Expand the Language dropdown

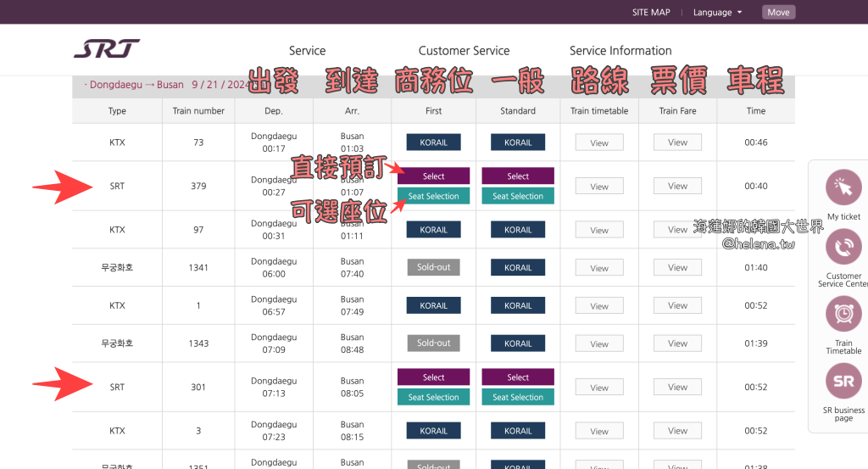(x=717, y=12)
